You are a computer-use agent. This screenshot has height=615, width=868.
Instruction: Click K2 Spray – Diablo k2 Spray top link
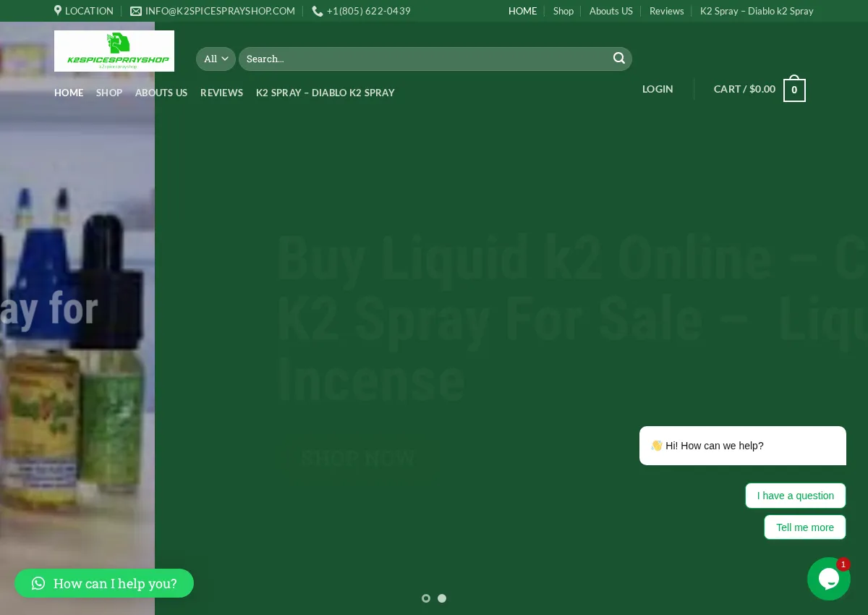(757, 11)
